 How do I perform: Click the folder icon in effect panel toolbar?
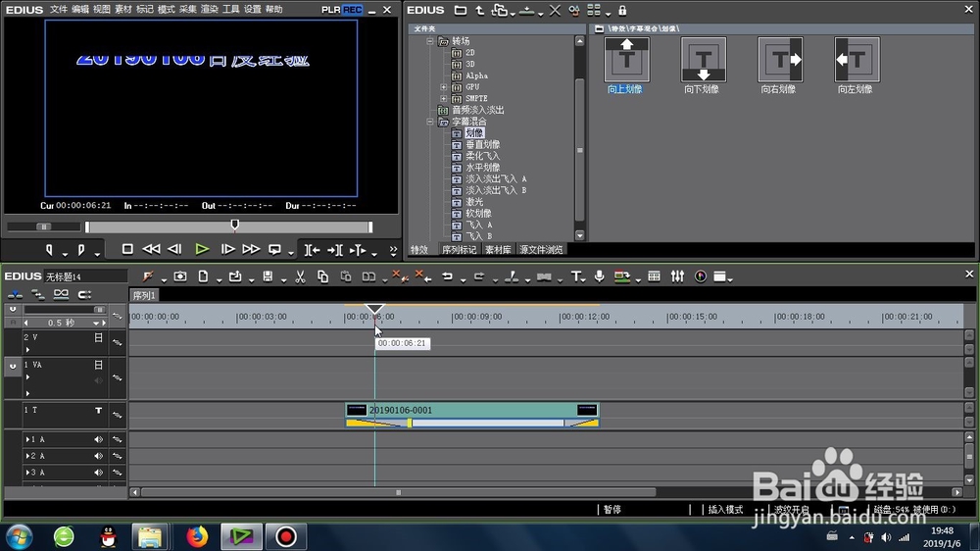(x=461, y=10)
